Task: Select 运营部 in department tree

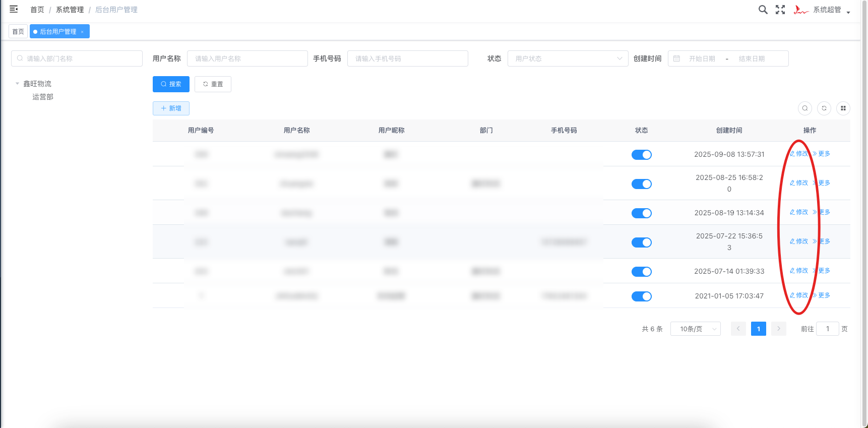Action: [x=43, y=97]
